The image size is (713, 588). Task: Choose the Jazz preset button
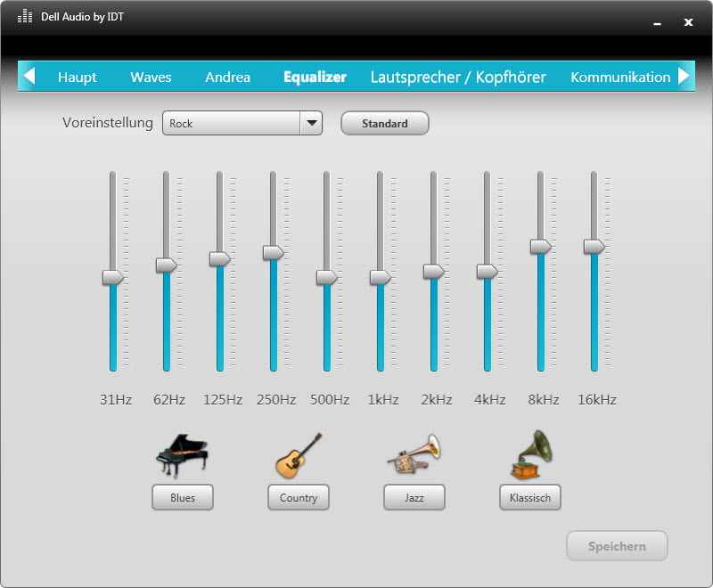(414, 498)
